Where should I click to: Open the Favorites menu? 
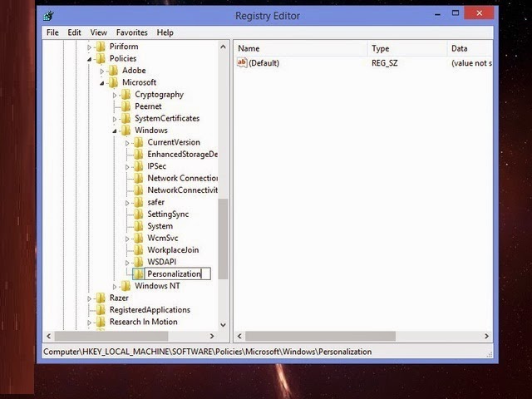point(132,32)
